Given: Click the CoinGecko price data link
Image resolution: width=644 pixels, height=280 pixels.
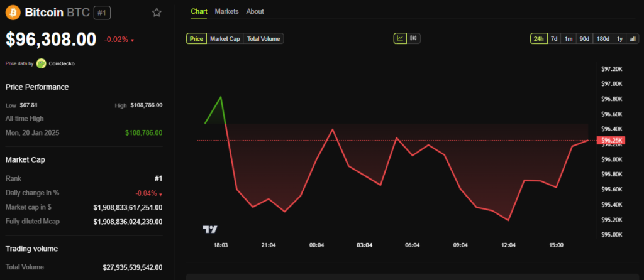Looking at the screenshot, I should (x=62, y=63).
